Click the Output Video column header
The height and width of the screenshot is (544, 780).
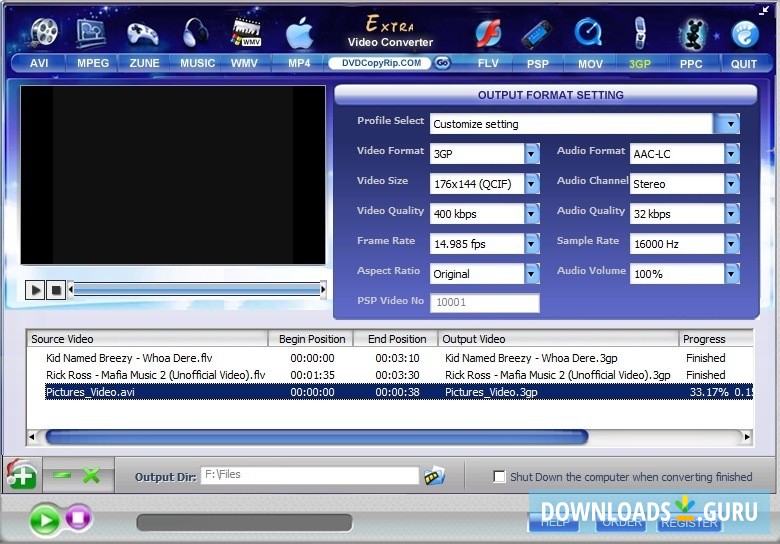pos(558,339)
